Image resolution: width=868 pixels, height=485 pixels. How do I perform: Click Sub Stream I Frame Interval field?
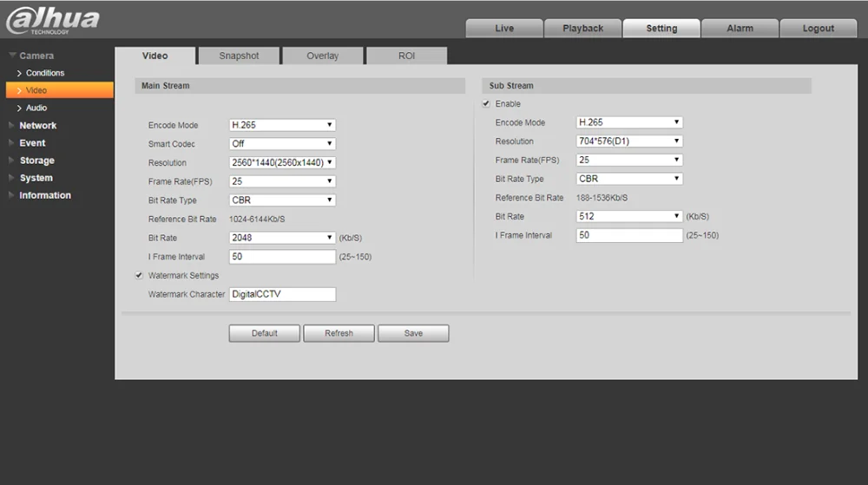629,235
